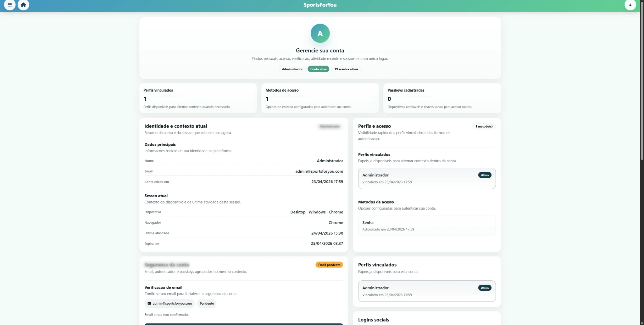Click the Senha access method card

point(426,225)
